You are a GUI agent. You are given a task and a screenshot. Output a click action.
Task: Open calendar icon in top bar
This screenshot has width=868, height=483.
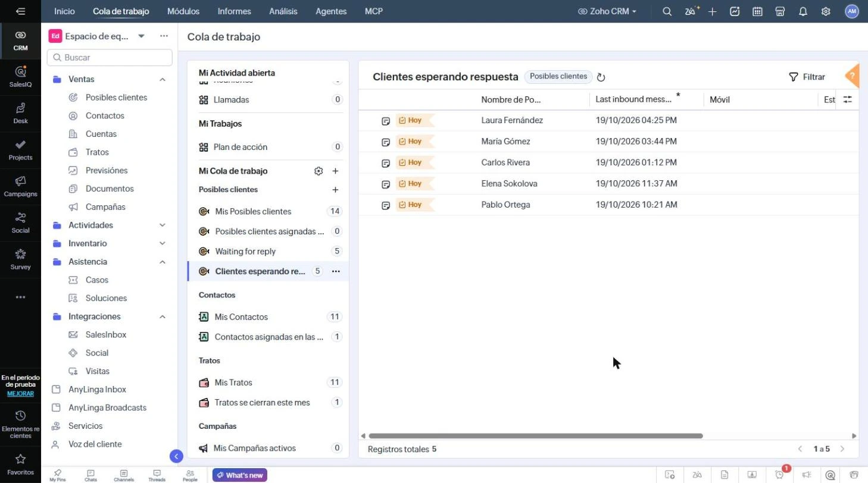point(757,11)
